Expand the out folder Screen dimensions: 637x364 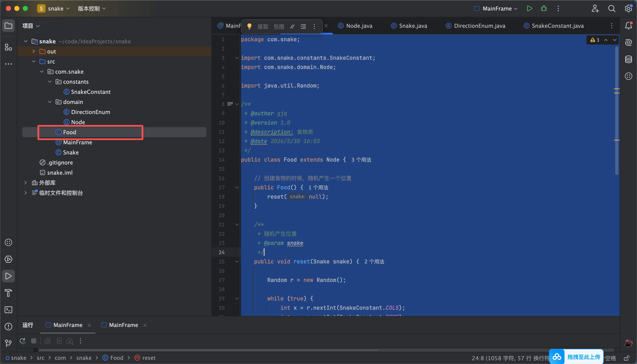pyautogui.click(x=33, y=52)
